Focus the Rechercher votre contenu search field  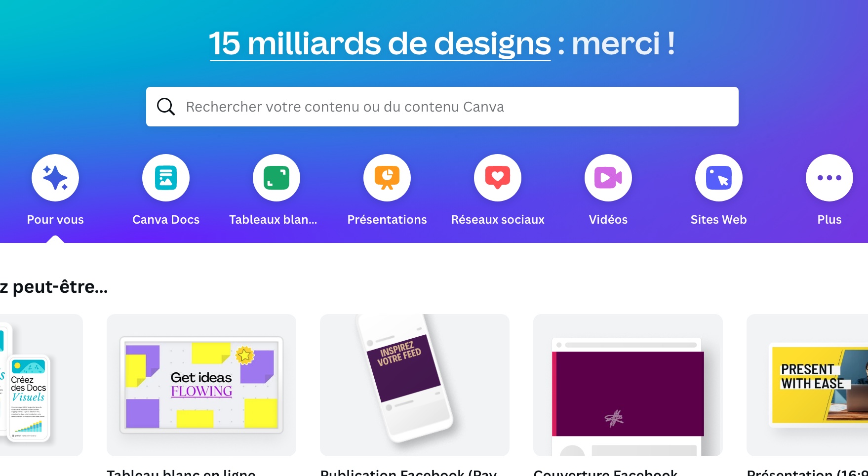[x=442, y=107]
